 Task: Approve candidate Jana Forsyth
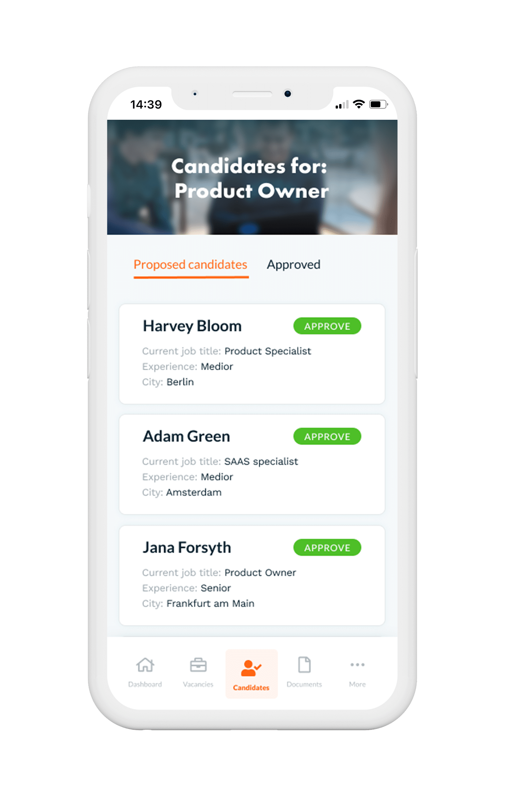(327, 548)
